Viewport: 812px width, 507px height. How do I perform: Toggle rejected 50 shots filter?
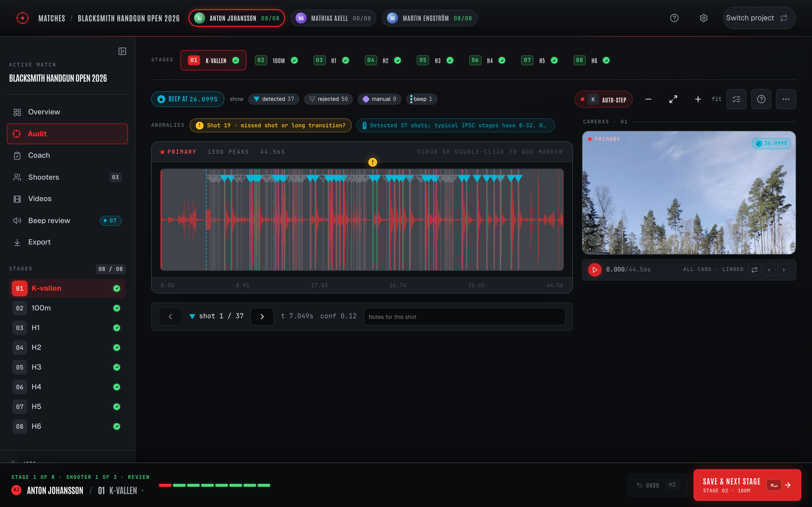(328, 99)
